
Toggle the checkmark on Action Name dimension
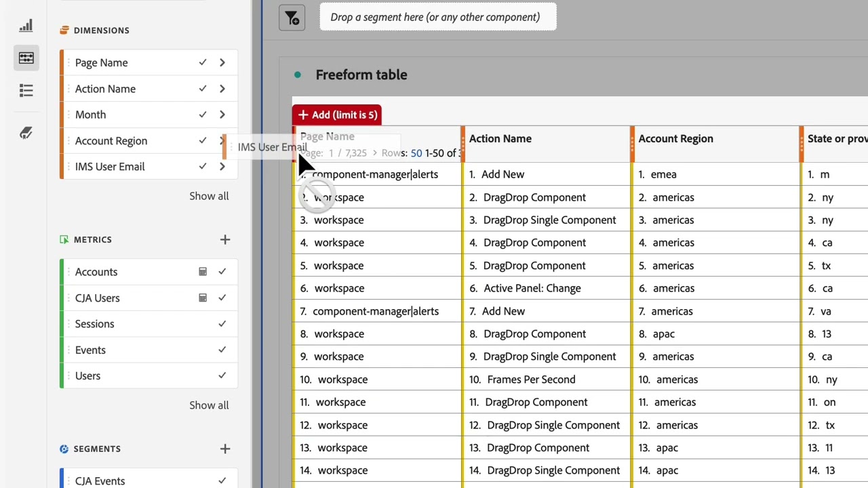pyautogui.click(x=202, y=89)
